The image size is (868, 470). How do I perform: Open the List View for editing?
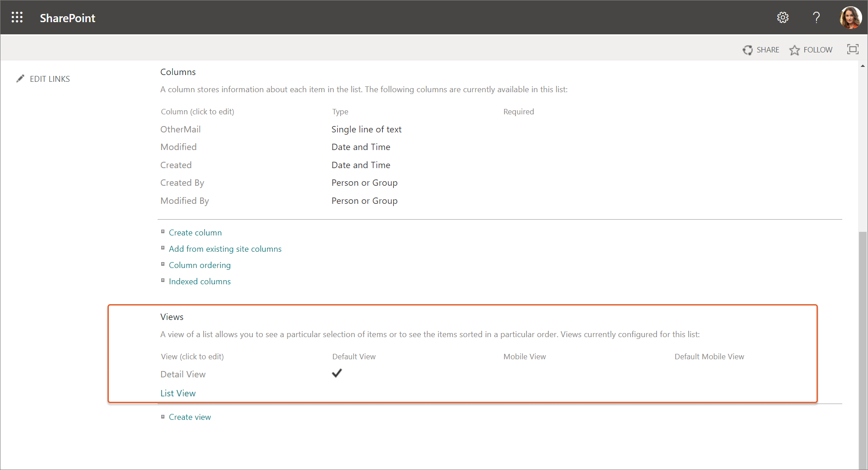(178, 393)
